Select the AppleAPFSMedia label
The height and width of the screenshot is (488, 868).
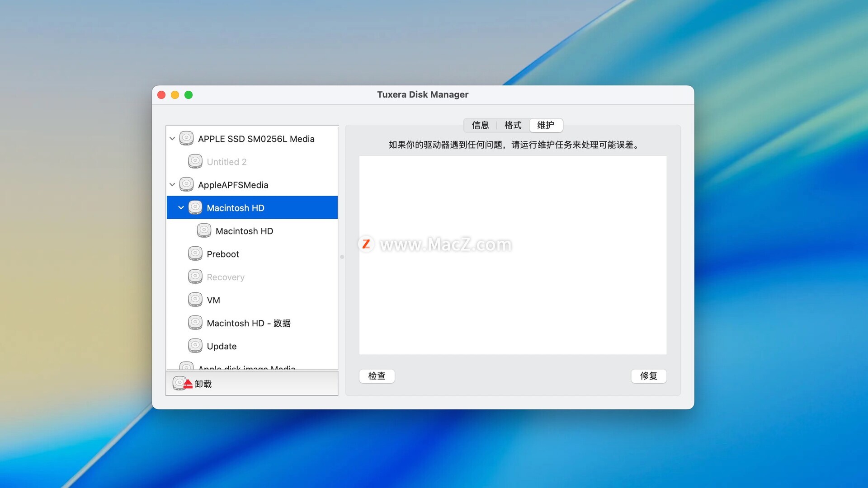pos(233,185)
